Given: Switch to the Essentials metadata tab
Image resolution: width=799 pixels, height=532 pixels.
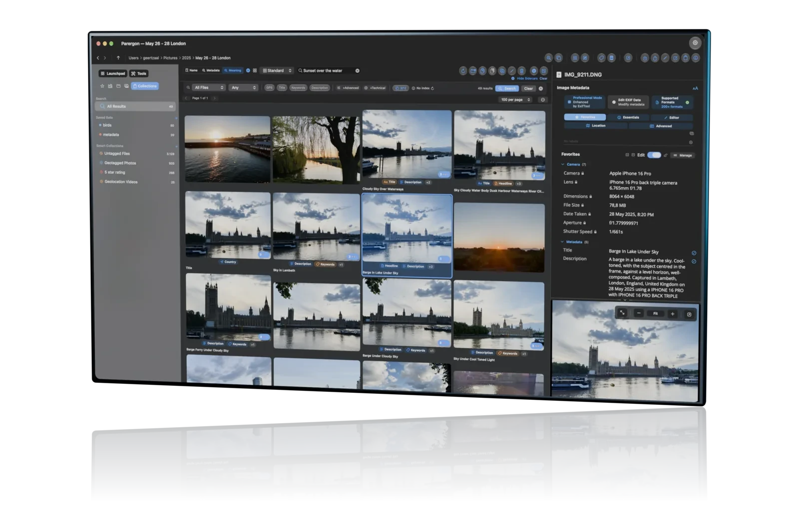Looking at the screenshot, I should (x=628, y=117).
